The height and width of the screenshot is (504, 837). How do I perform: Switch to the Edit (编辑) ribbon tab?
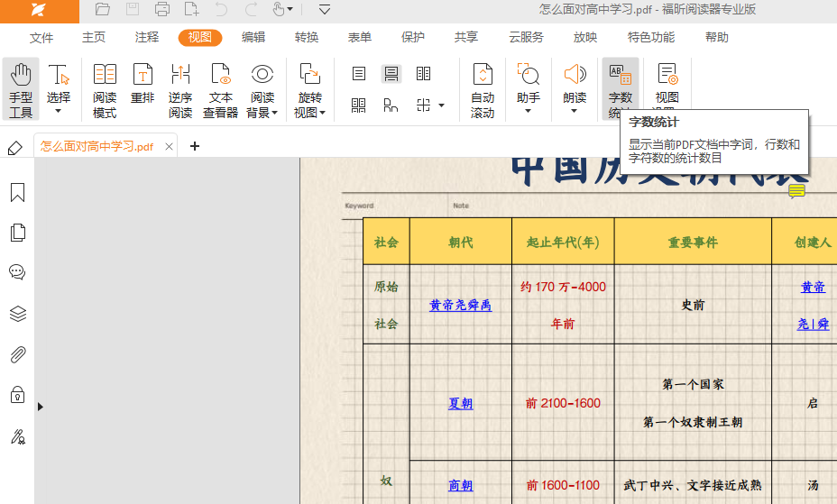(x=253, y=38)
